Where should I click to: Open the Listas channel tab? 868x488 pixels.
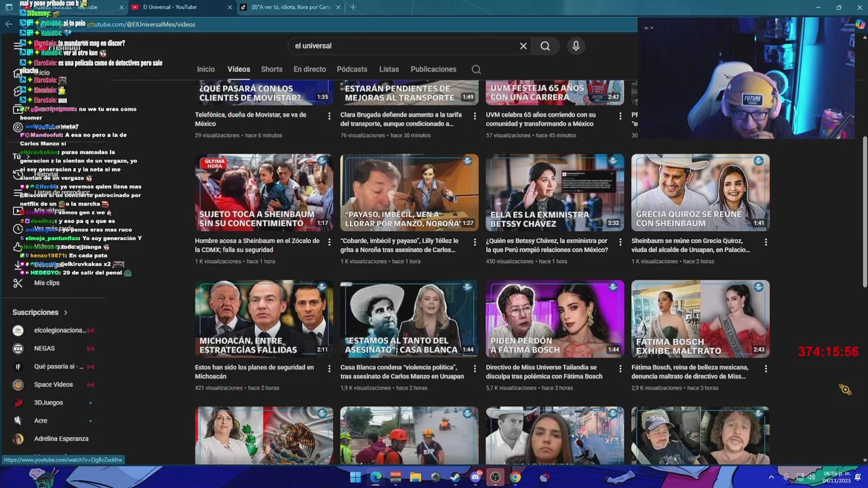click(389, 69)
